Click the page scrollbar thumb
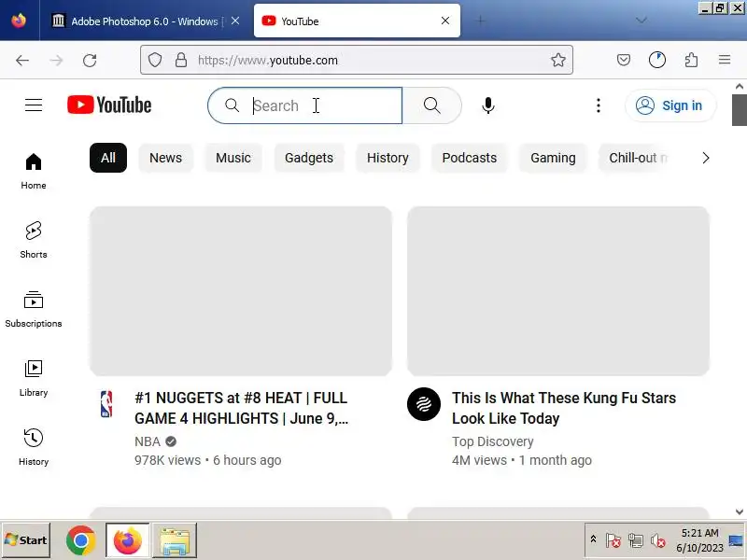Screen dimensions: 747x560 tap(740, 110)
